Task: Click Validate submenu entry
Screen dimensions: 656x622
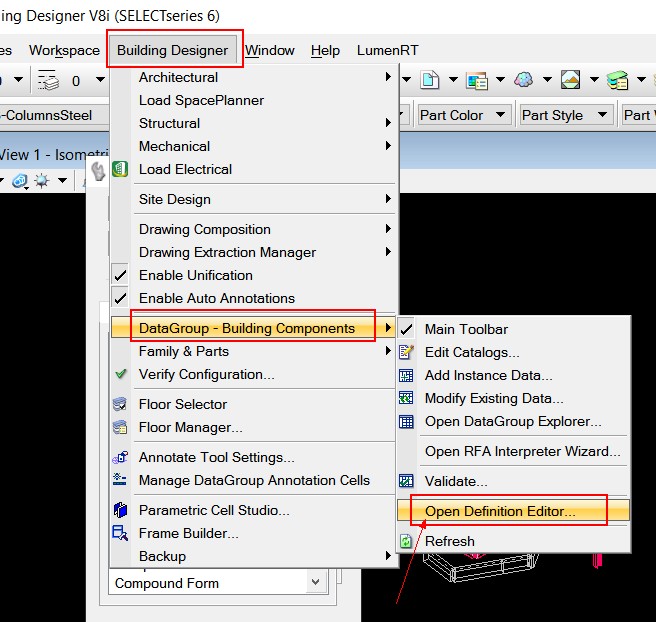Action: [x=513, y=481]
